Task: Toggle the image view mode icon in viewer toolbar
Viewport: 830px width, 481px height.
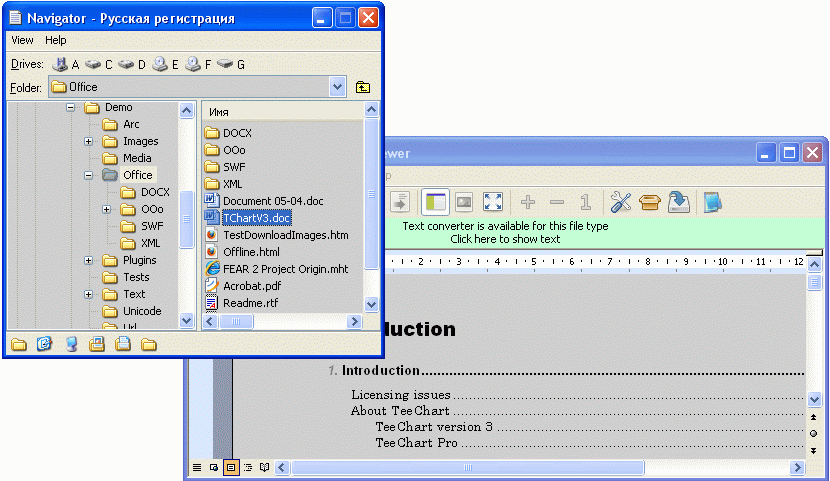Action: [x=464, y=202]
